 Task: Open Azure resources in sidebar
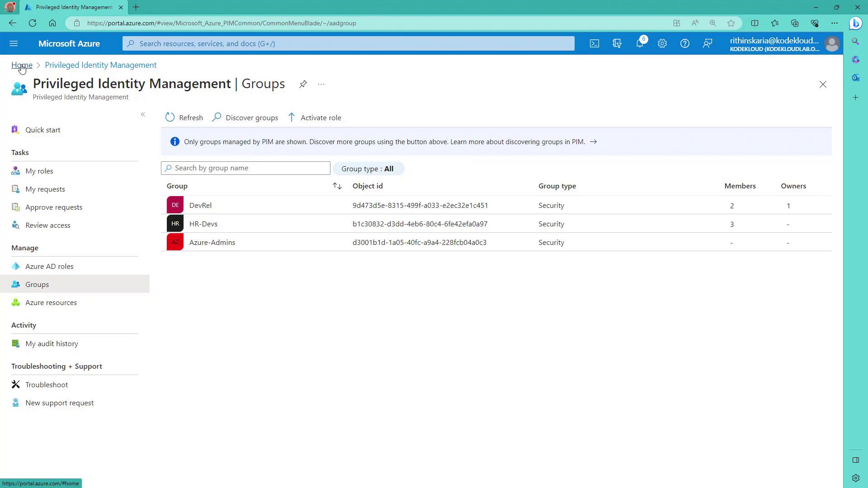[51, 302]
